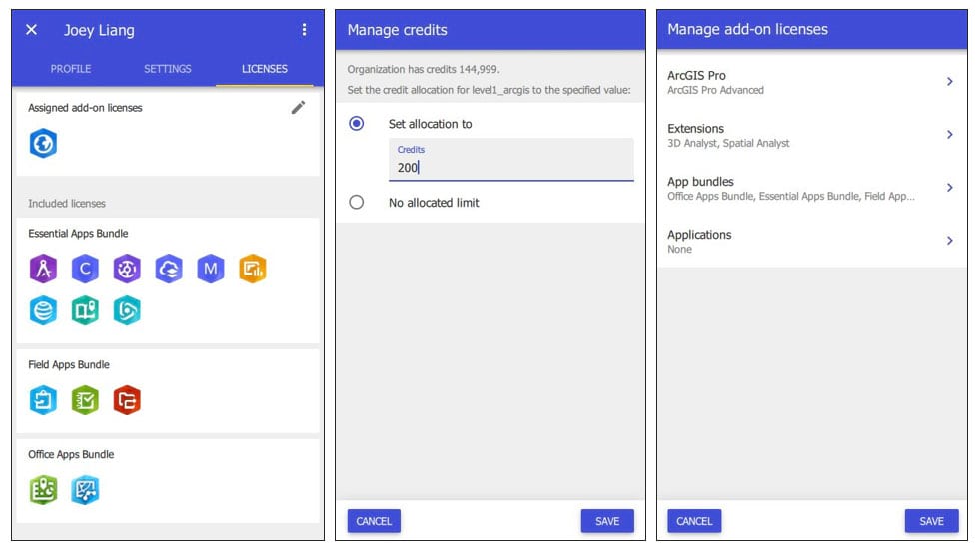The image size is (980, 549).
Task: Click the "None" text under Applications
Action: coord(679,250)
